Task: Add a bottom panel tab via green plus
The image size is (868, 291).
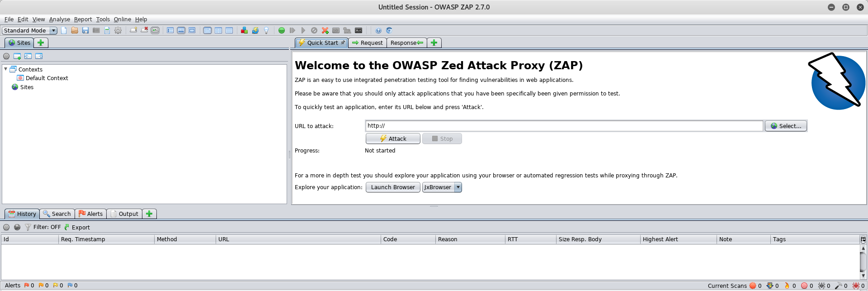Action: [x=149, y=214]
